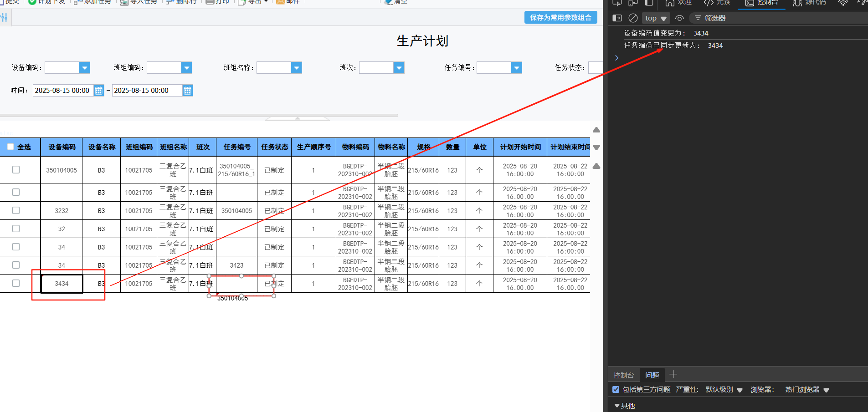Select the task number cell 350104005_215/60R16_1
This screenshot has height=412, width=868.
tap(236, 170)
